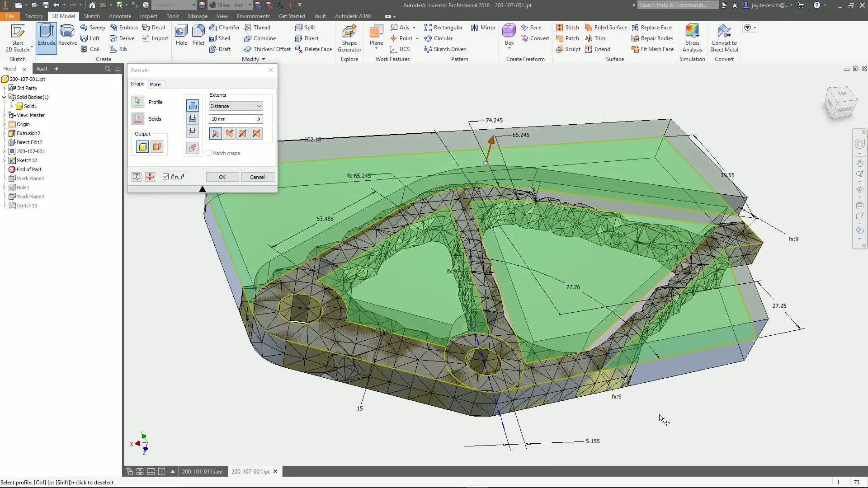Click the Pan hand tool in navigation bar

click(x=859, y=162)
